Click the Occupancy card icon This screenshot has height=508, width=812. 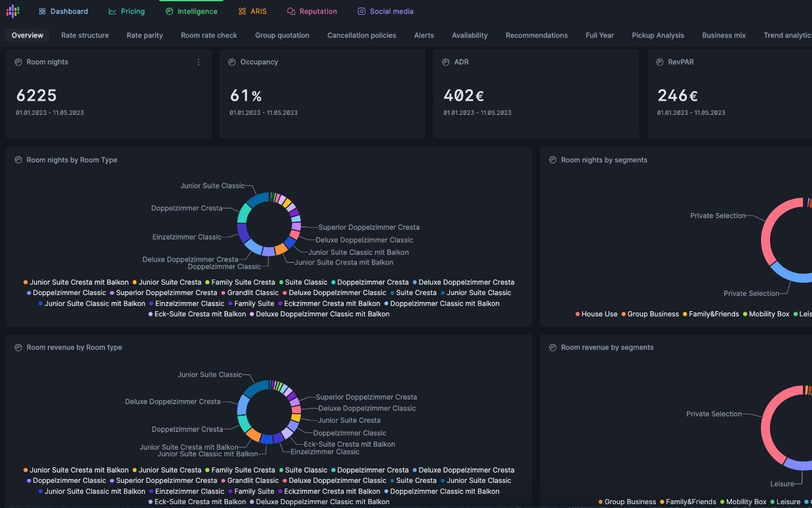point(232,62)
